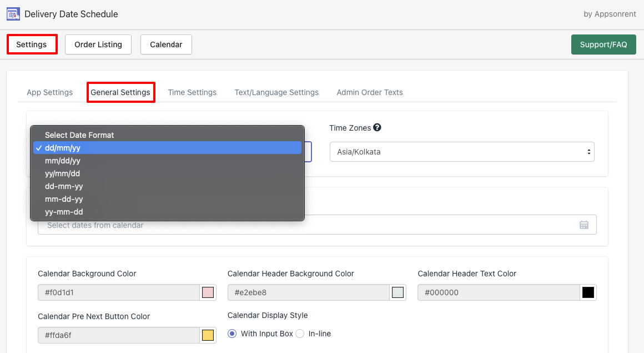644x353 pixels.
Task: Click the #ffda6f button color field
Action: [x=119, y=335]
